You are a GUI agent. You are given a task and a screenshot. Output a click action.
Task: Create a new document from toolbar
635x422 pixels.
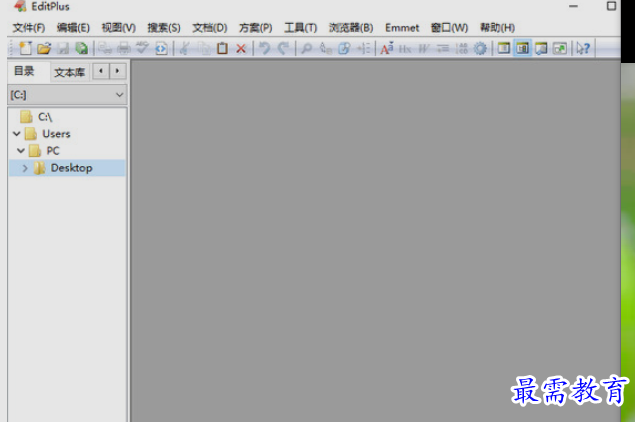click(x=25, y=48)
